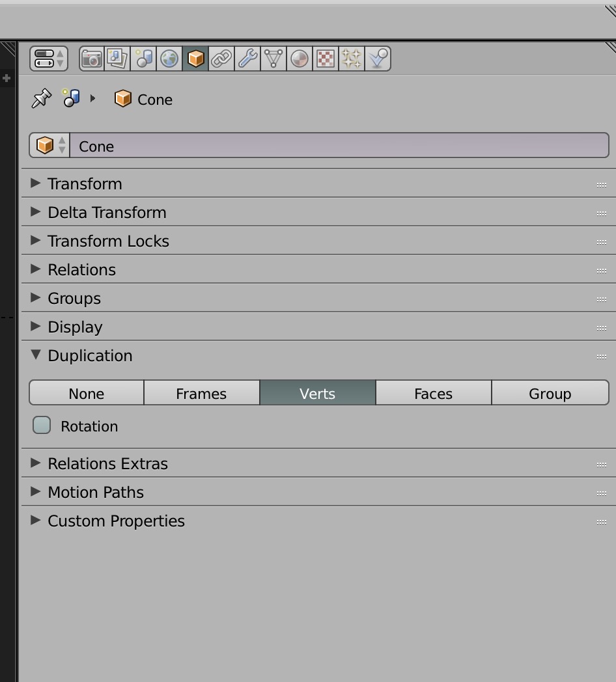
Task: Click Relations Extras panel drag grip
Action: pyautogui.click(x=602, y=465)
